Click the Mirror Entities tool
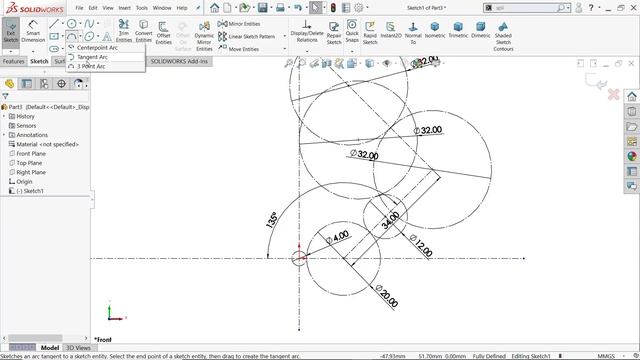This screenshot has height=360, width=640. coord(239,24)
